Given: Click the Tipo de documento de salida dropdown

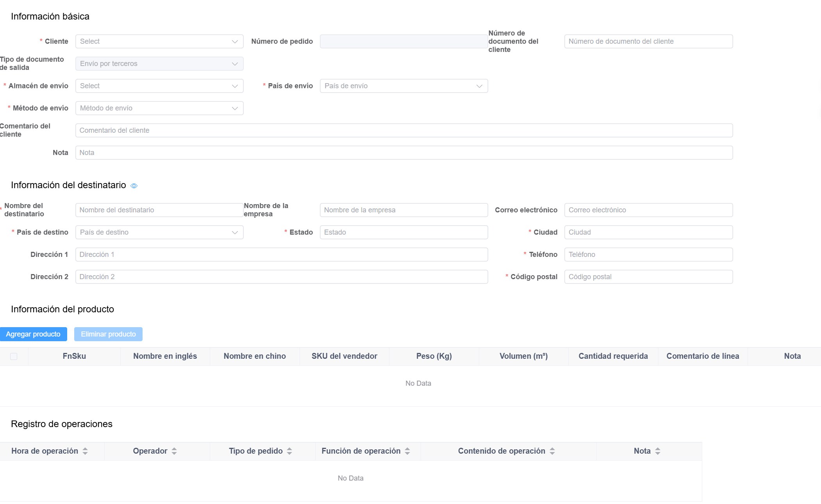Looking at the screenshot, I should pos(159,64).
